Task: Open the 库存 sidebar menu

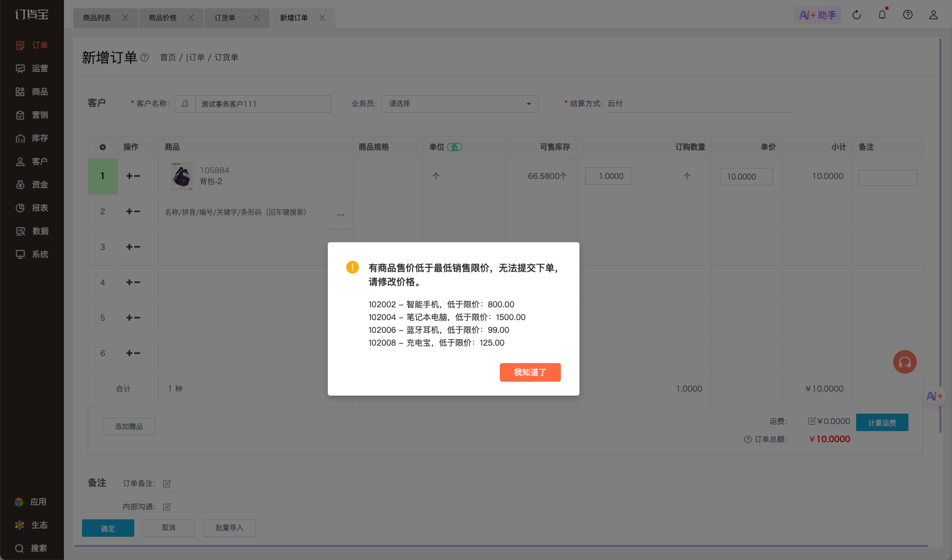Action: click(x=32, y=138)
